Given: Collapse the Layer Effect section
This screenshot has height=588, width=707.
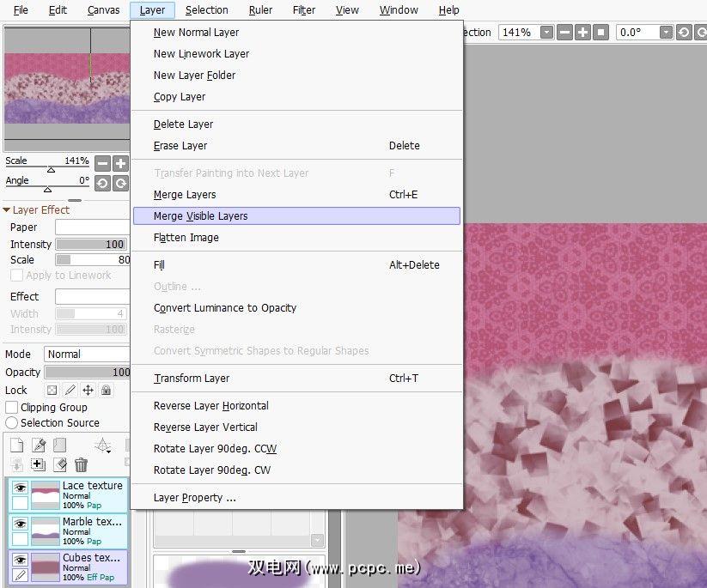Looking at the screenshot, I should tap(7, 210).
